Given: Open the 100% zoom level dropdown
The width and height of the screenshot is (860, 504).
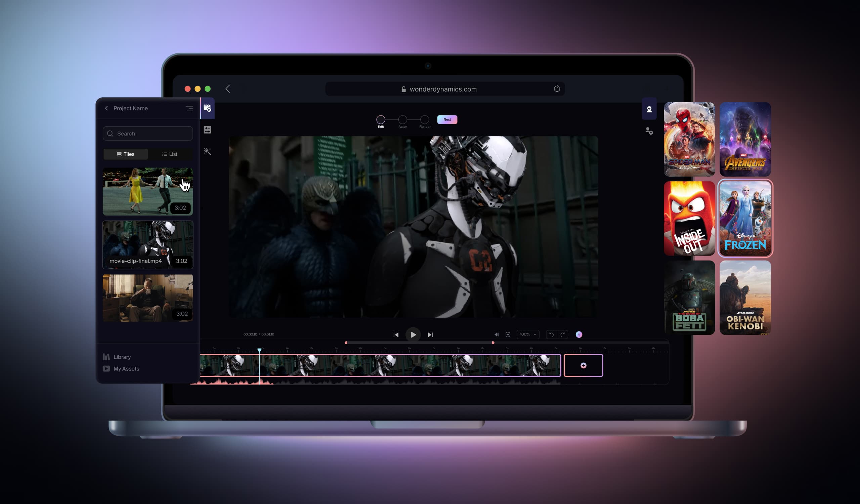Looking at the screenshot, I should (528, 334).
